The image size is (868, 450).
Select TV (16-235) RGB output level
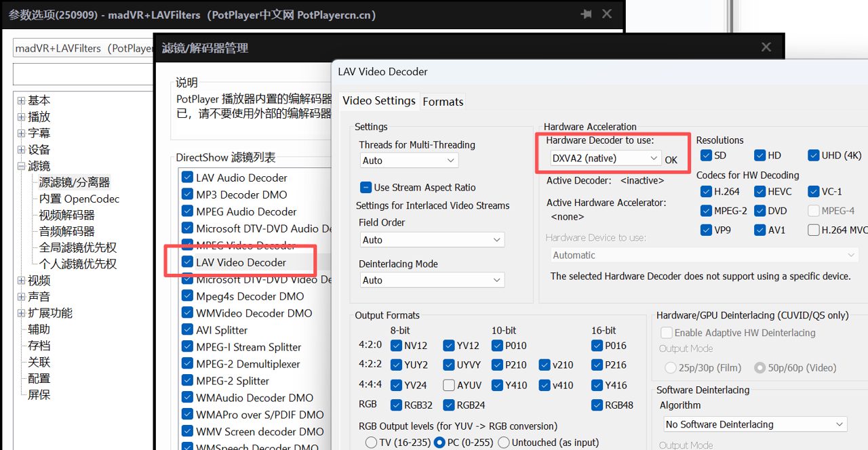371,443
